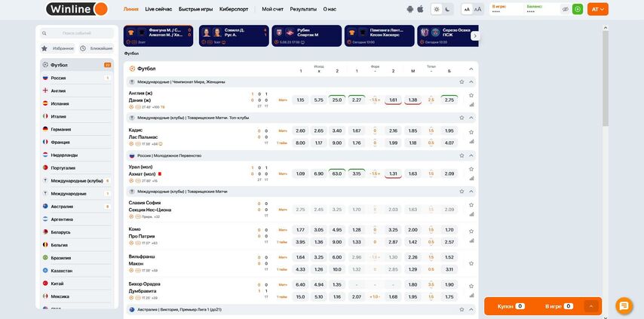Viewport: 644px width, 319px height.
Task: Click the Argentina flag icon in sidebar
Action: [x=45, y=219]
